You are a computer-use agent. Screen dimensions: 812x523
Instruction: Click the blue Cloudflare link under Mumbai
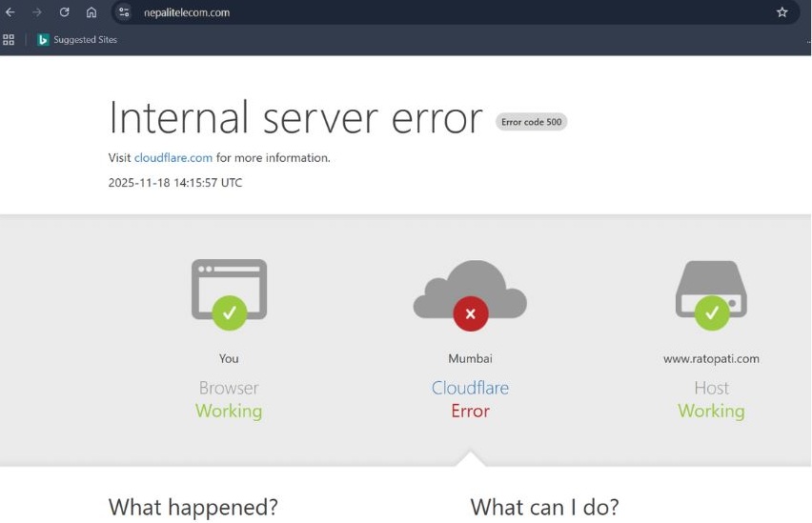coord(470,388)
